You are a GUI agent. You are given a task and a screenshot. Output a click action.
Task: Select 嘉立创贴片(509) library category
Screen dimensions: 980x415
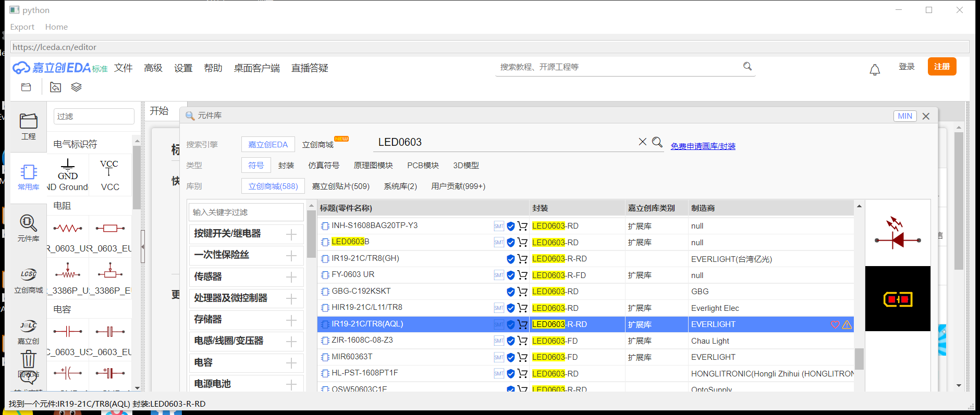click(341, 186)
